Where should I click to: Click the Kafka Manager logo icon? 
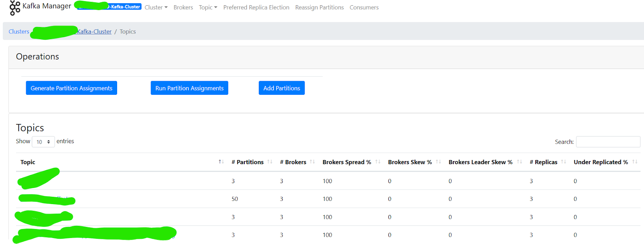click(15, 7)
